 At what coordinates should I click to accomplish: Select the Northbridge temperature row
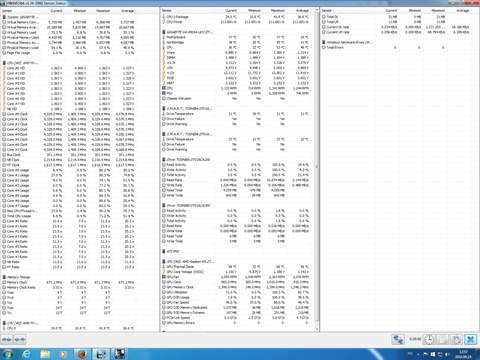pos(235,42)
